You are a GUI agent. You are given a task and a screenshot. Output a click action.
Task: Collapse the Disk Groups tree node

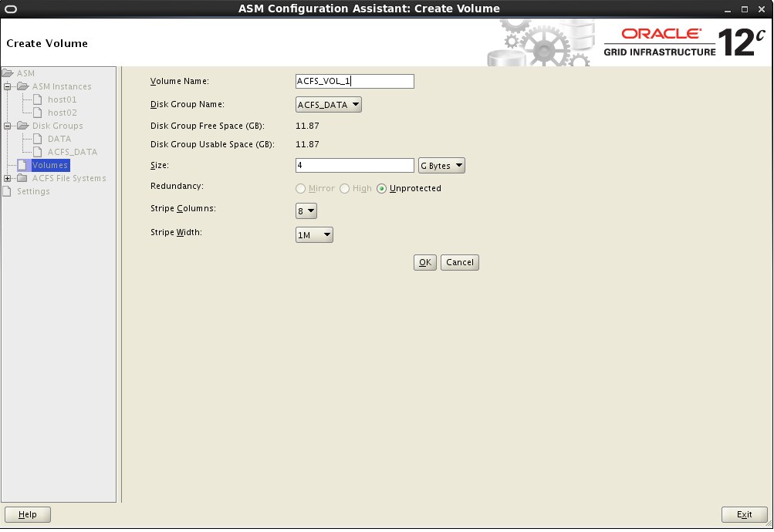pyautogui.click(x=8, y=126)
